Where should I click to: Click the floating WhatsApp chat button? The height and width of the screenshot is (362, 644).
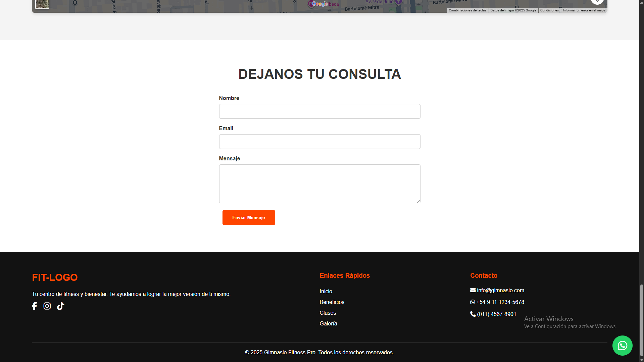point(622,346)
